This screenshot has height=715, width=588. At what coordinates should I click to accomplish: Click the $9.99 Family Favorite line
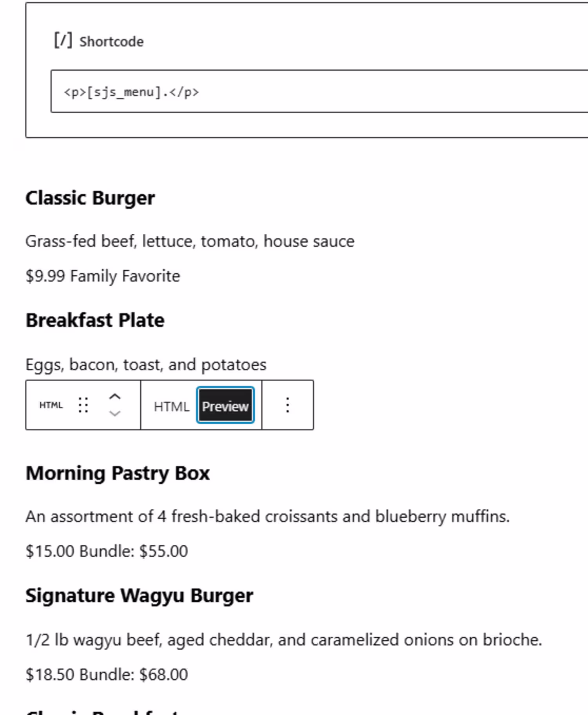(x=103, y=276)
